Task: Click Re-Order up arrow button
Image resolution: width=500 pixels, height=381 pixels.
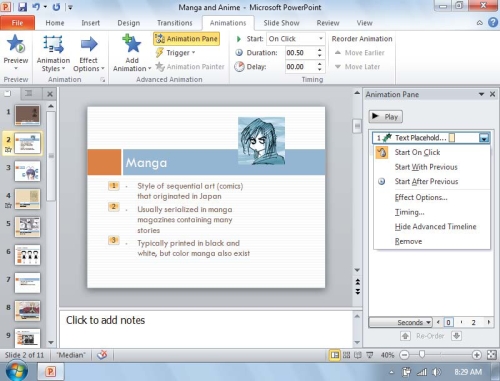Action: tap(405, 336)
